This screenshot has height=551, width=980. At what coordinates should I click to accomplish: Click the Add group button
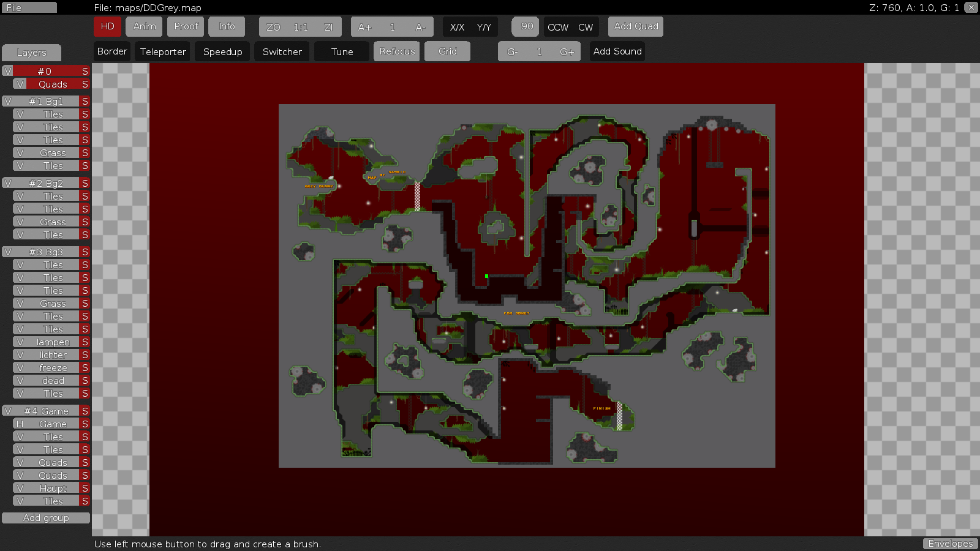coord(46,518)
